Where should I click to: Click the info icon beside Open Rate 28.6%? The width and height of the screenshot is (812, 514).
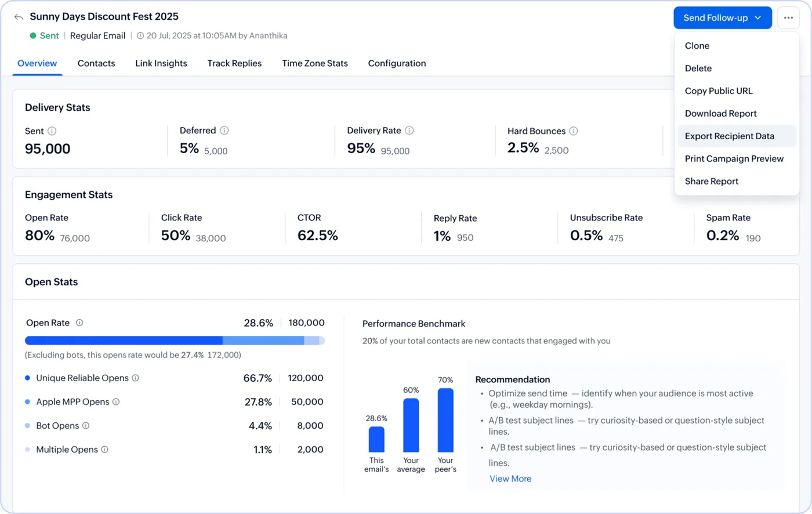tap(79, 323)
